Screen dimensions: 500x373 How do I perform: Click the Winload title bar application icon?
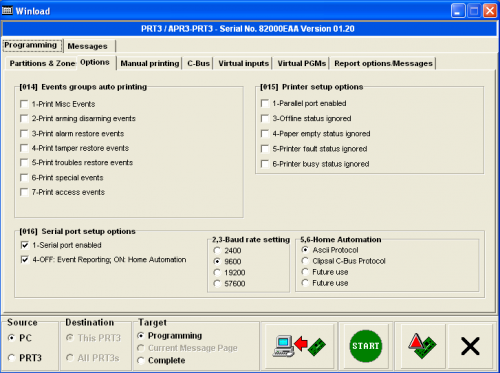(7, 11)
